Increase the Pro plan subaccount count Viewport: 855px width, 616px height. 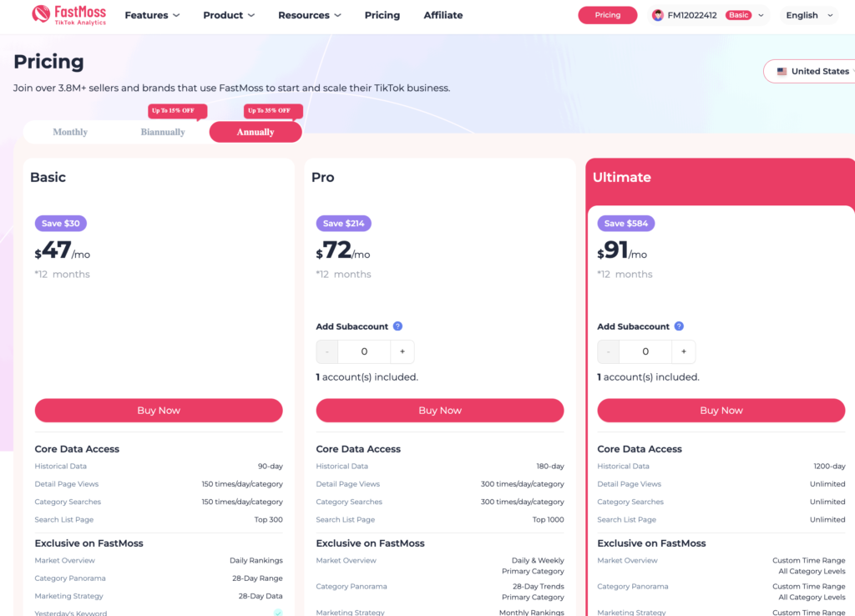point(402,351)
